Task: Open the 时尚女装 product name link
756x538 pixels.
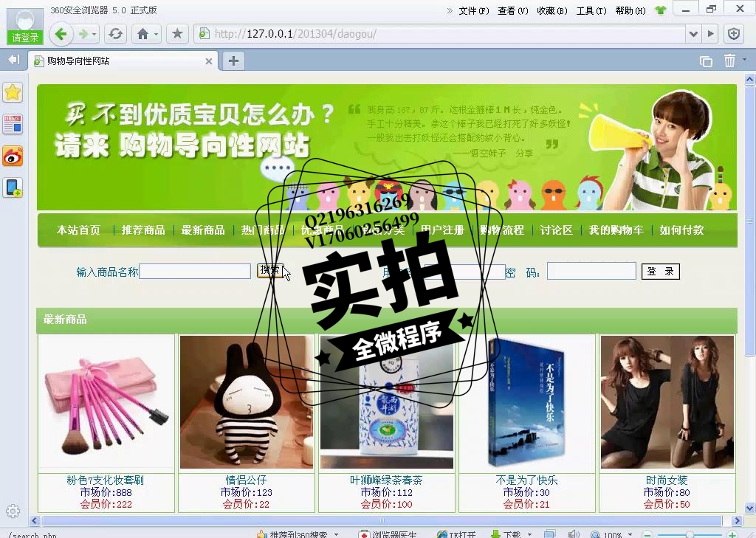Action: pos(667,480)
